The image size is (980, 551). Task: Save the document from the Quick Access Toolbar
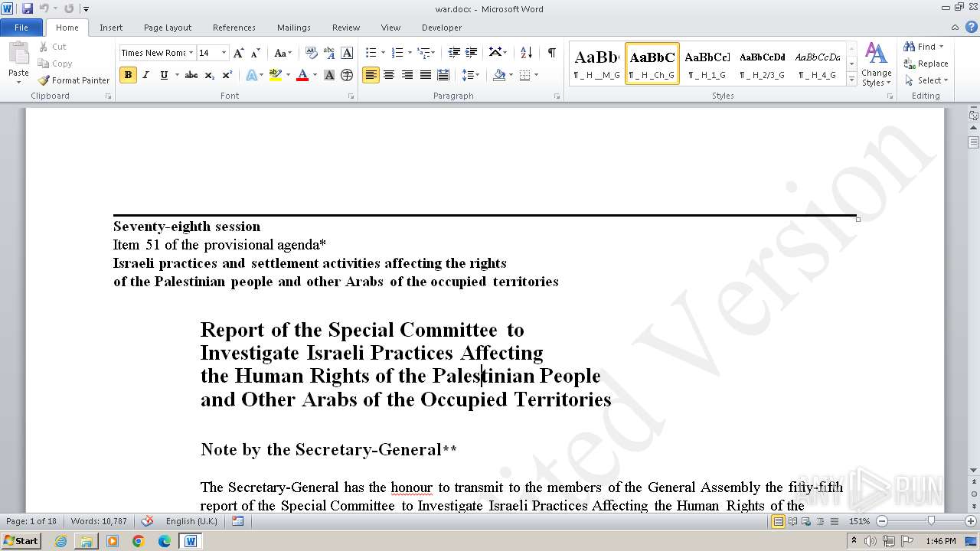pos(28,8)
